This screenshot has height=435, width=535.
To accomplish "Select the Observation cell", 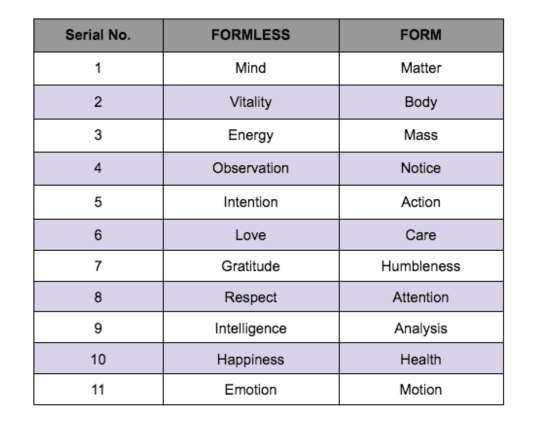I will tap(251, 169).
